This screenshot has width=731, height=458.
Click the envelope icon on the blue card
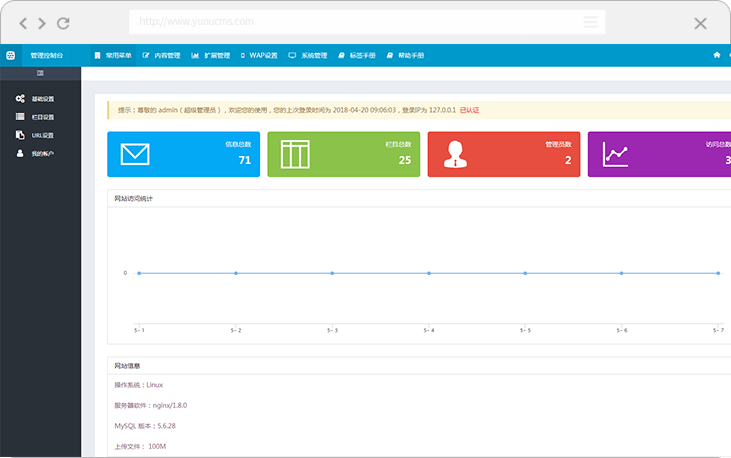[134, 154]
